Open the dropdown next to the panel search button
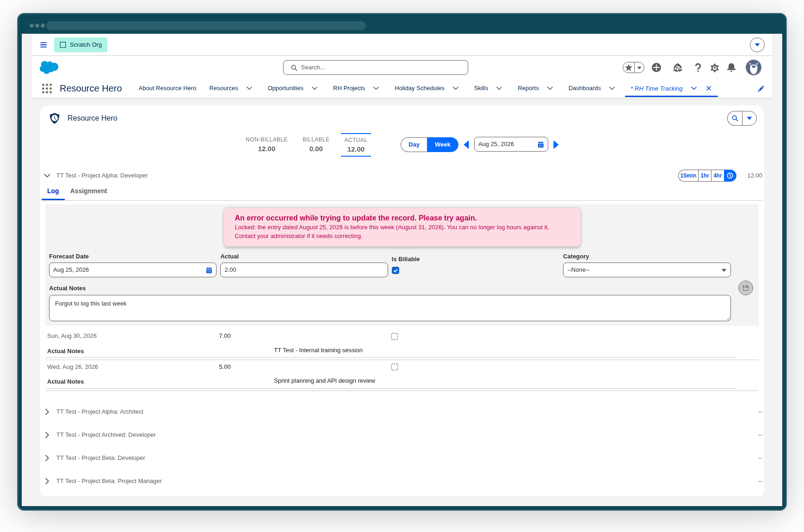The image size is (804, 532). [749, 118]
